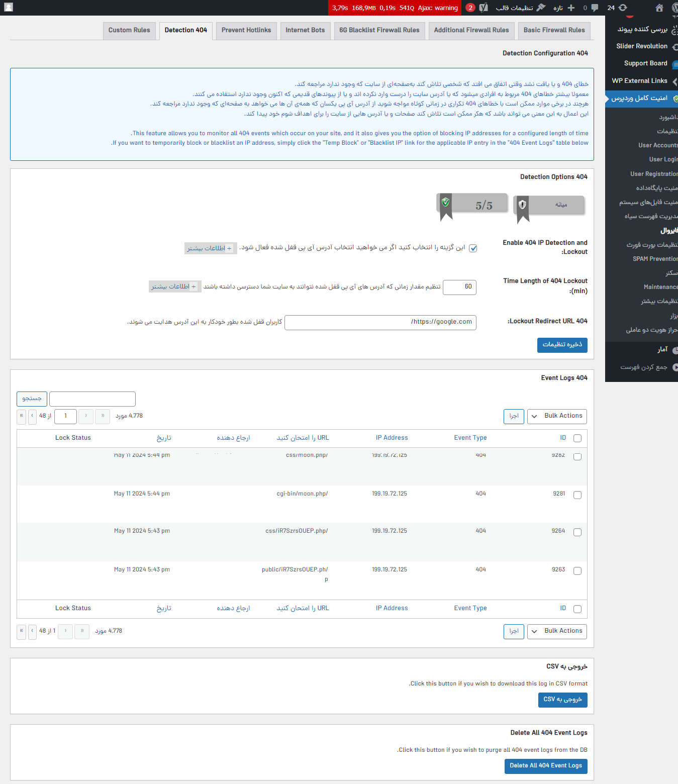
Task: Open User Registration in security submenu
Action: pyautogui.click(x=653, y=174)
